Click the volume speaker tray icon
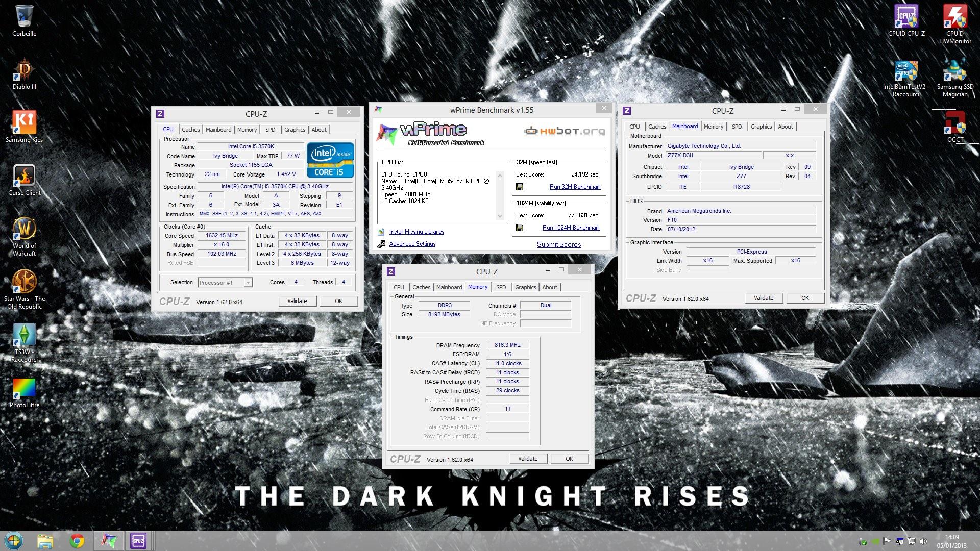Screen dimensions: 980x551 coord(923,541)
